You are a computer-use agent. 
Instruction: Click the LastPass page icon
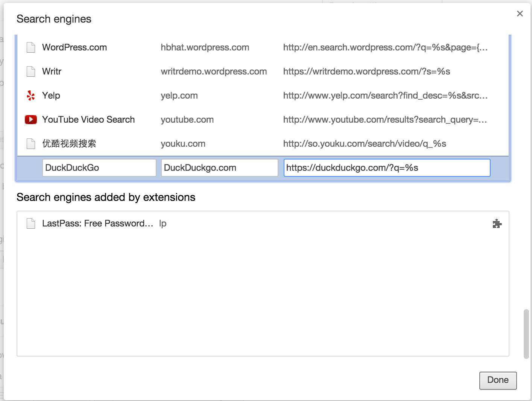coord(31,223)
